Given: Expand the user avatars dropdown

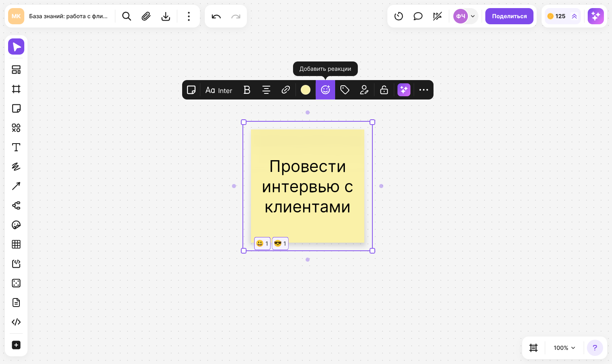Looking at the screenshot, I should click(x=473, y=16).
